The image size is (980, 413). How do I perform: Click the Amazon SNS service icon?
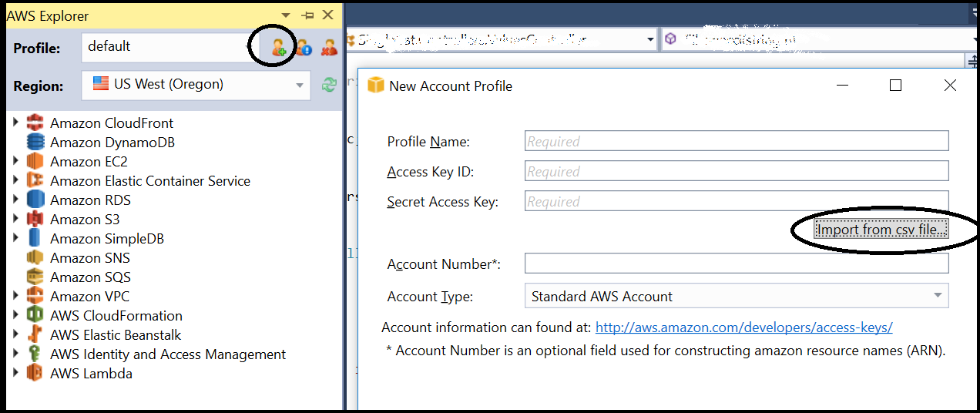[x=35, y=258]
